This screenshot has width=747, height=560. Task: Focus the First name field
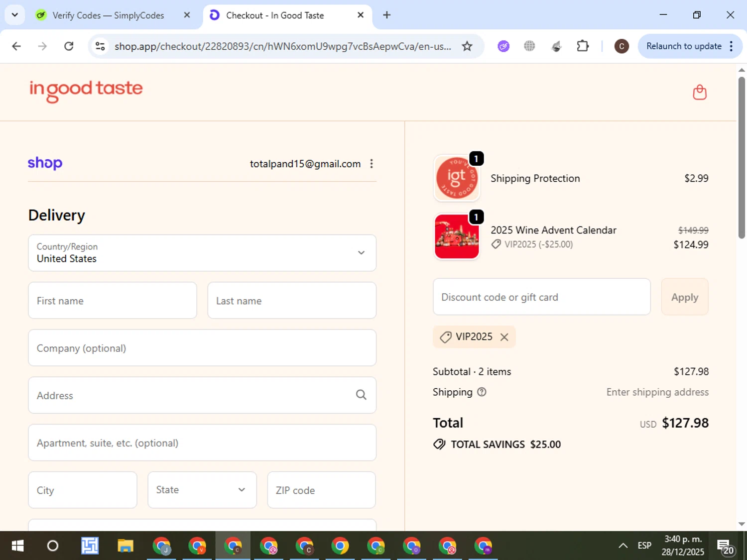[113, 301]
